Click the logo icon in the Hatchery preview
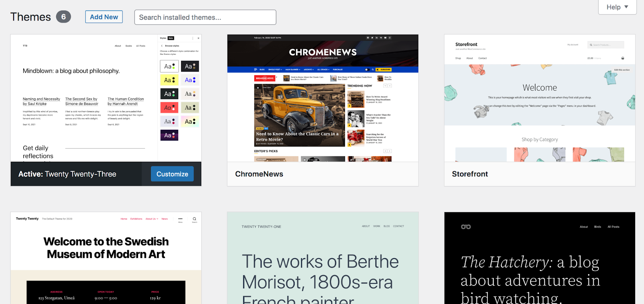The image size is (644, 304). point(466,227)
